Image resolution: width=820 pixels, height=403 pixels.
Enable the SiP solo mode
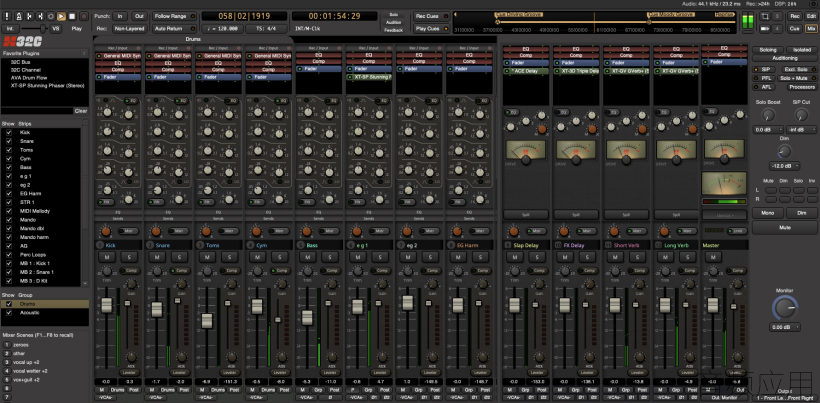pyautogui.click(x=763, y=69)
